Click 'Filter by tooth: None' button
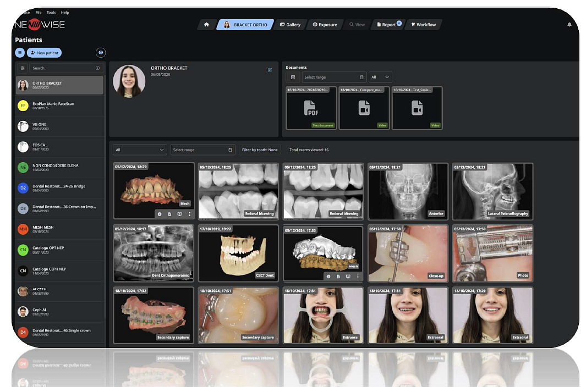Viewport: 586px width, 392px height. point(260,150)
